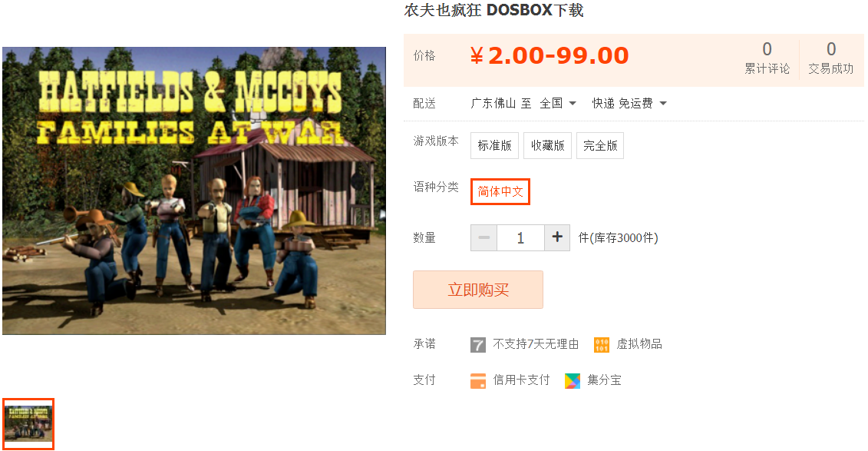The image size is (868, 451).
Task: Click the 信用卡支付 payment text
Action: point(521,380)
